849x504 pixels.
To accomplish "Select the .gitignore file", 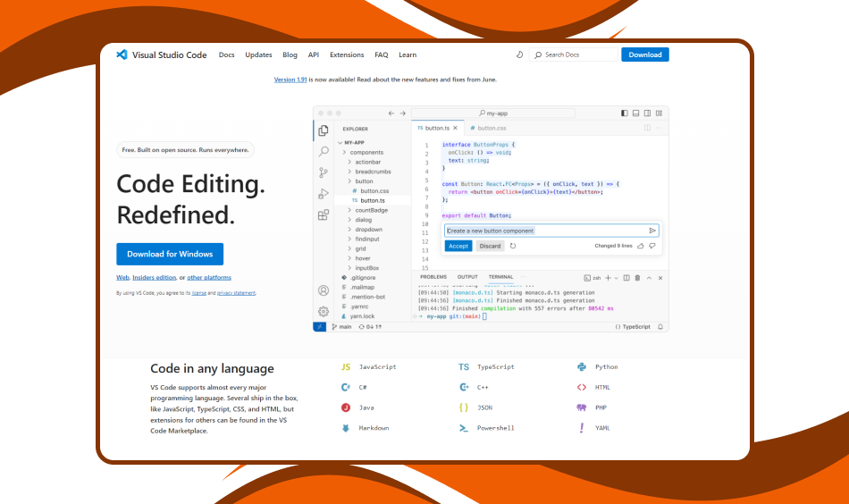I will 358,278.
